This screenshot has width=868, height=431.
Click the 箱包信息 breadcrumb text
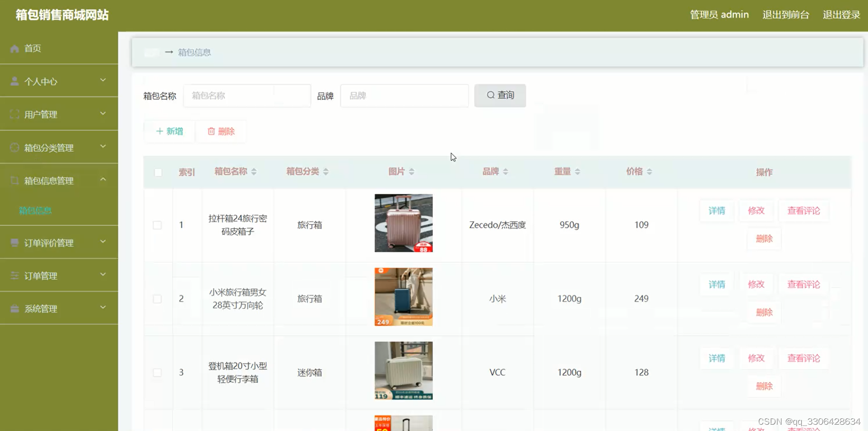coord(194,53)
